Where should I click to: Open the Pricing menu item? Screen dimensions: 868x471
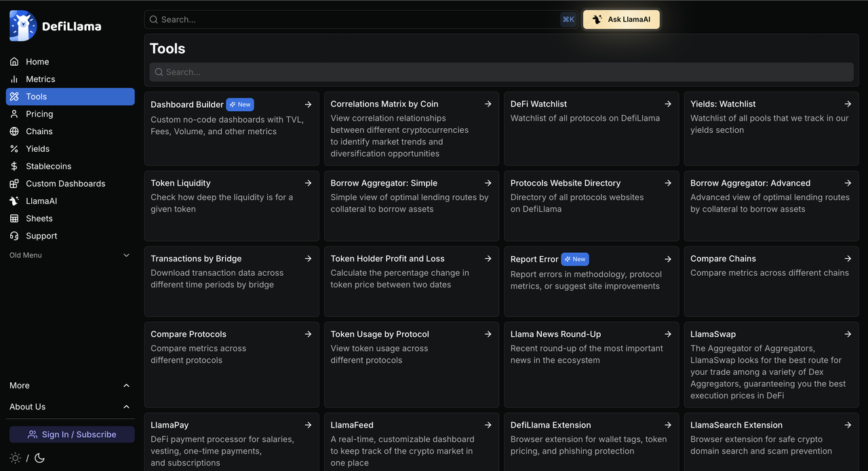click(x=39, y=114)
